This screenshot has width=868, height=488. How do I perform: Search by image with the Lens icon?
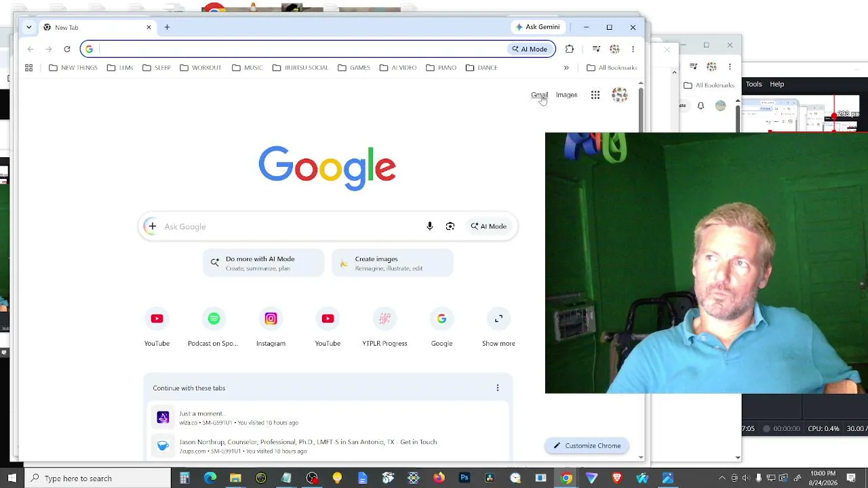point(450,226)
